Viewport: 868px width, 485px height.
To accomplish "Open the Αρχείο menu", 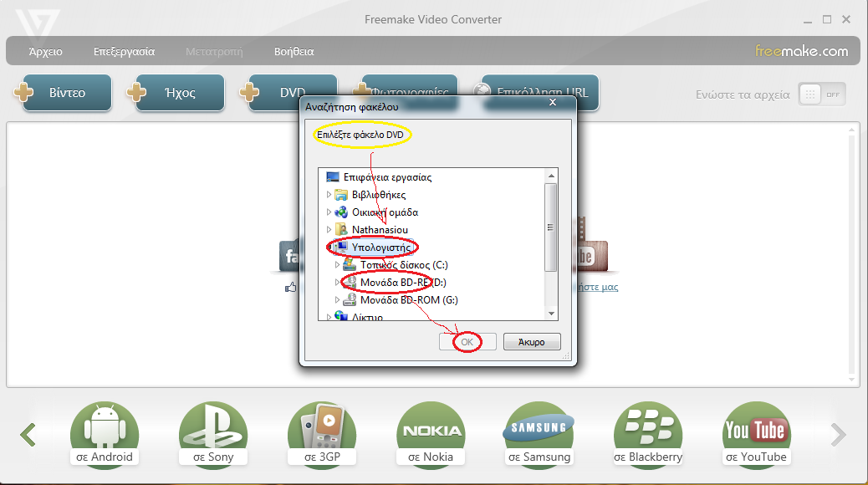I will tap(45, 52).
